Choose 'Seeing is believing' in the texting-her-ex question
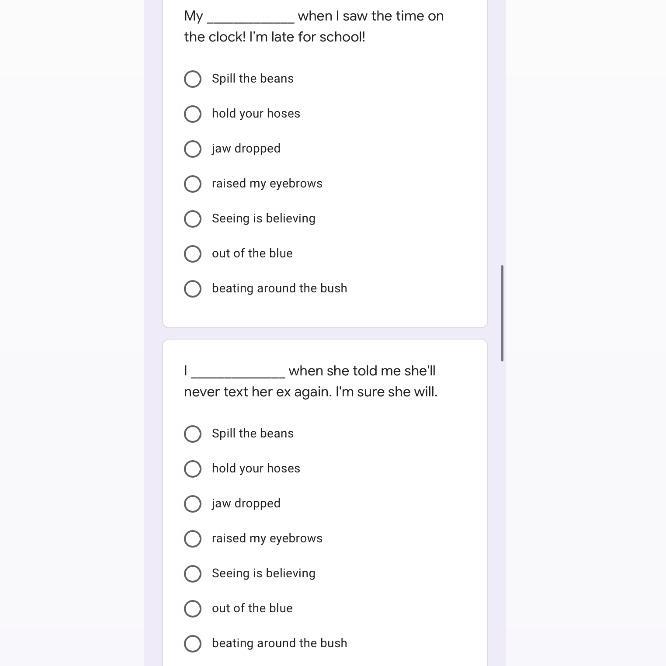666x666 pixels. click(193, 574)
